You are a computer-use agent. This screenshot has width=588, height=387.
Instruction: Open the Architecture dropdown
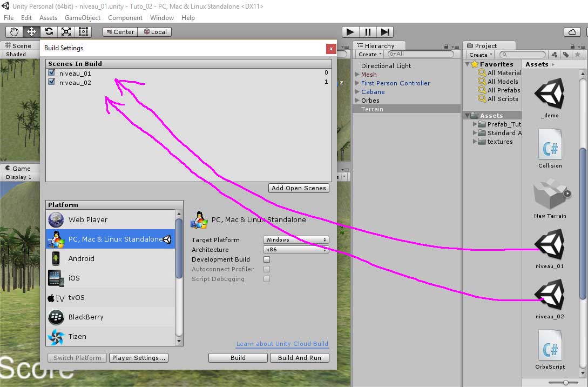pyautogui.click(x=296, y=250)
